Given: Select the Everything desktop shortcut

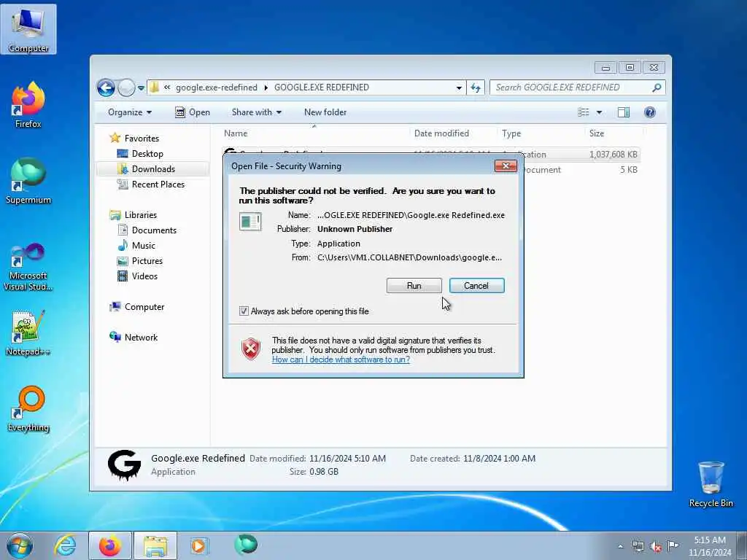Looking at the screenshot, I should click(x=28, y=408).
